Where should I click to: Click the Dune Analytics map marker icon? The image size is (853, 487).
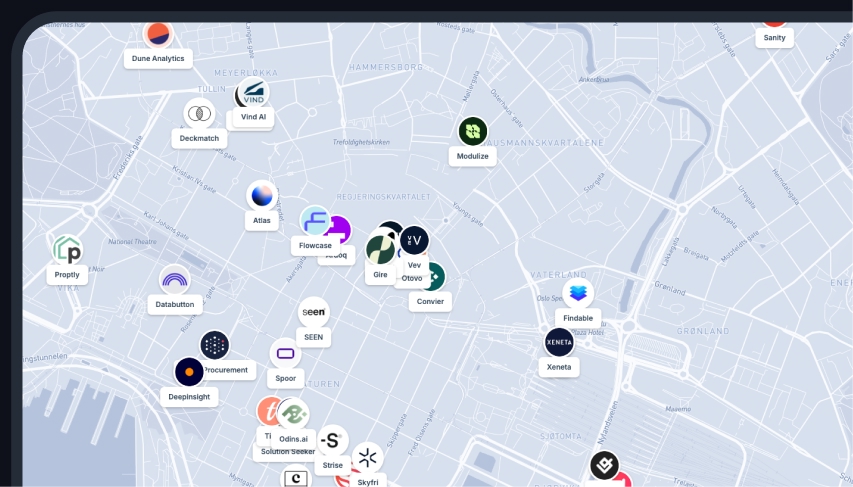coord(158,34)
